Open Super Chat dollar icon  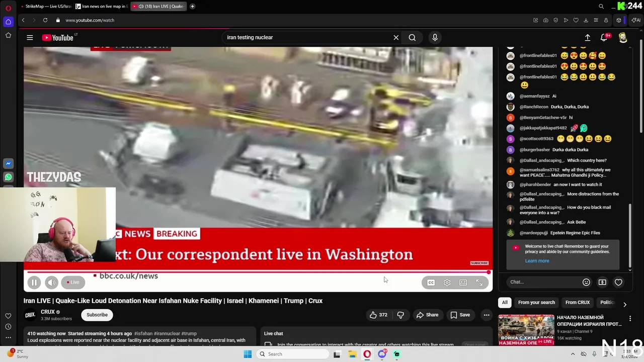[x=602, y=282]
